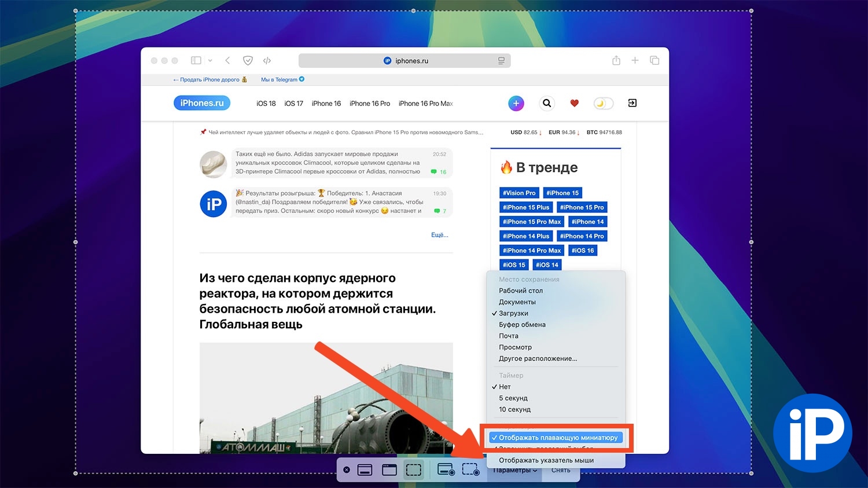Select record entire screen icon

tap(446, 469)
